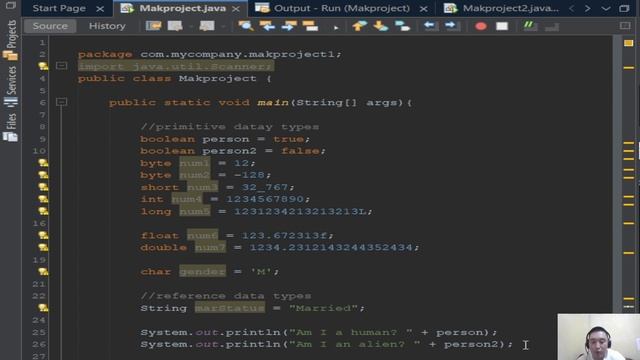
Task: Click the Back navigation icon in editor toolbar
Action: point(176,26)
